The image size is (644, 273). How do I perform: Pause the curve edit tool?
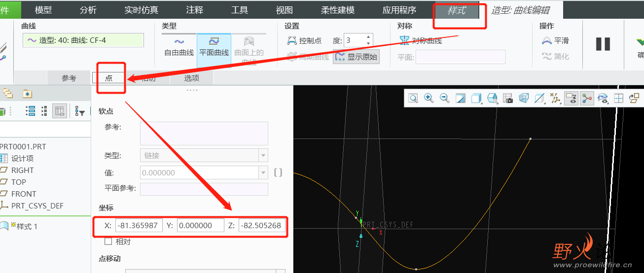[x=603, y=44]
